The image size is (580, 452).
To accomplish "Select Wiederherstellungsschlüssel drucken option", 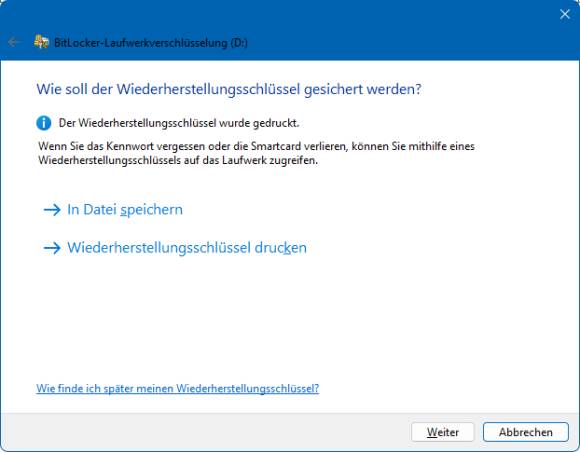I will (x=187, y=247).
